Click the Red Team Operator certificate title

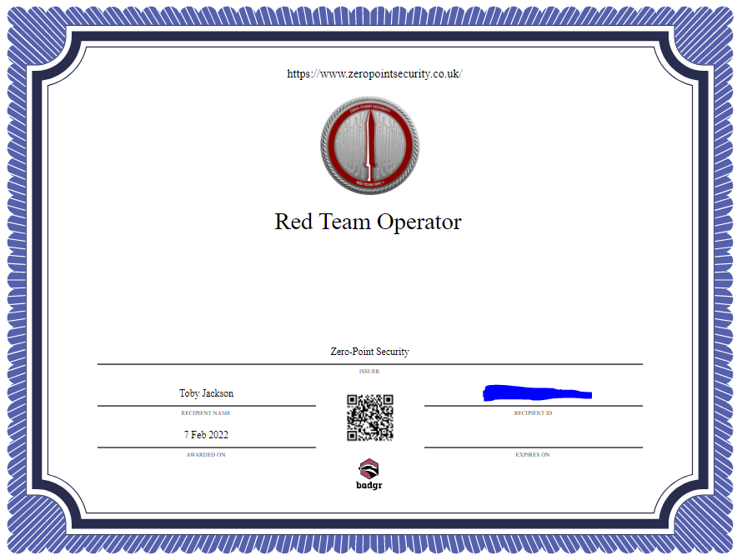click(368, 222)
